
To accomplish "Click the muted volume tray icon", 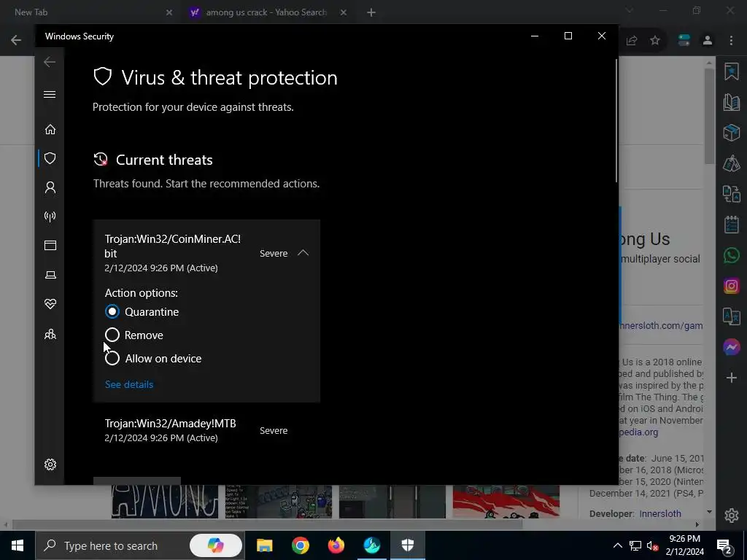I will click(653, 545).
